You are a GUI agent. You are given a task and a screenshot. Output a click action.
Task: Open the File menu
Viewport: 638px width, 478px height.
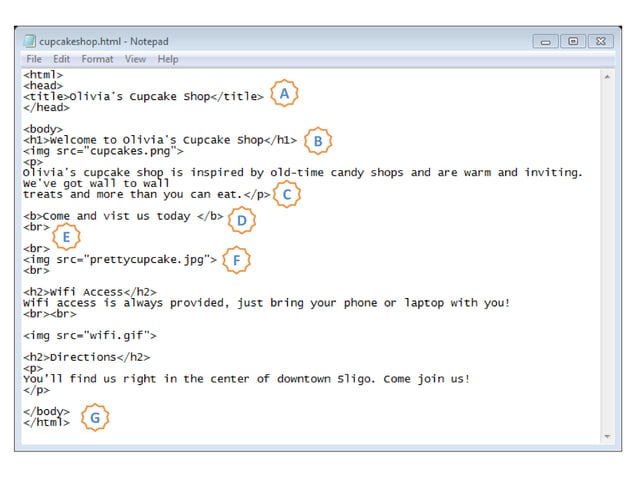34,59
